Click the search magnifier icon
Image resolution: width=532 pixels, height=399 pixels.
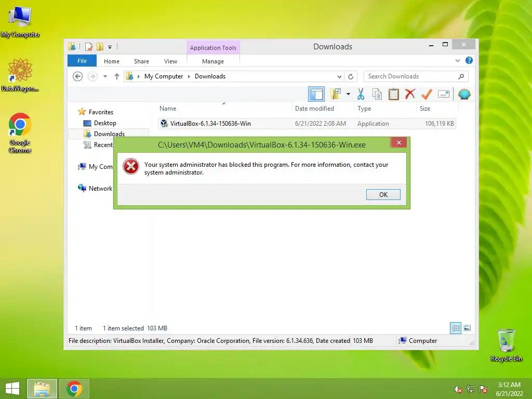tap(461, 76)
